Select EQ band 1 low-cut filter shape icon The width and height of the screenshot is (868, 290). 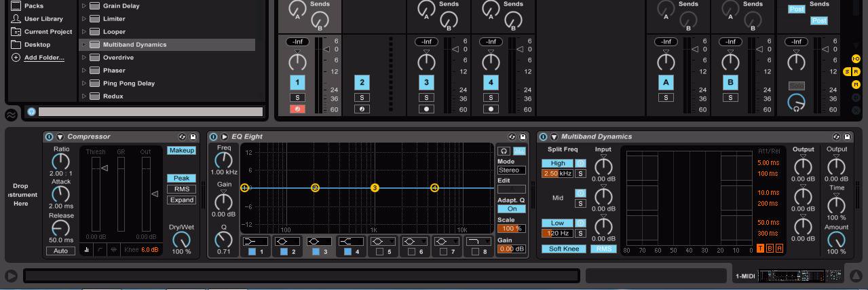[x=255, y=241]
